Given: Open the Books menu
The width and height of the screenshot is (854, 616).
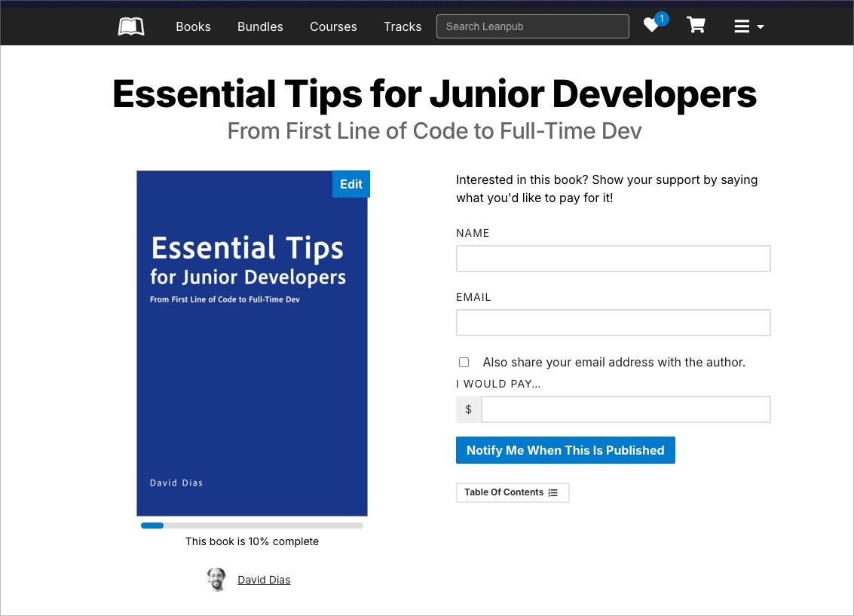Looking at the screenshot, I should 193,26.
